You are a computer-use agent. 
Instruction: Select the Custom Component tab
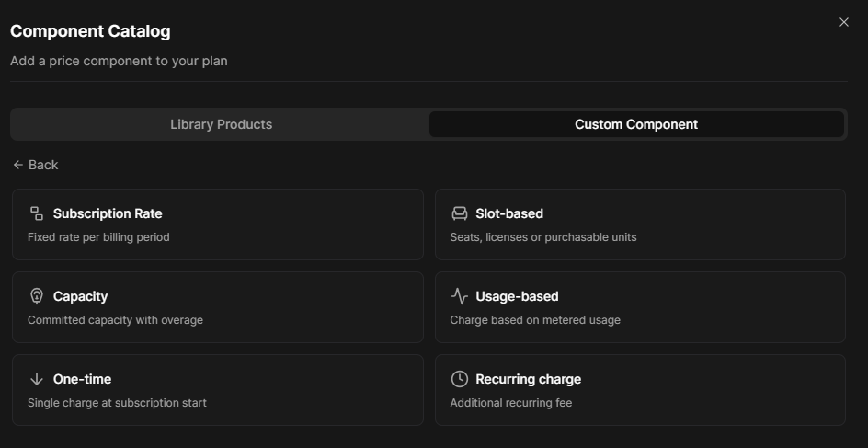coord(636,124)
